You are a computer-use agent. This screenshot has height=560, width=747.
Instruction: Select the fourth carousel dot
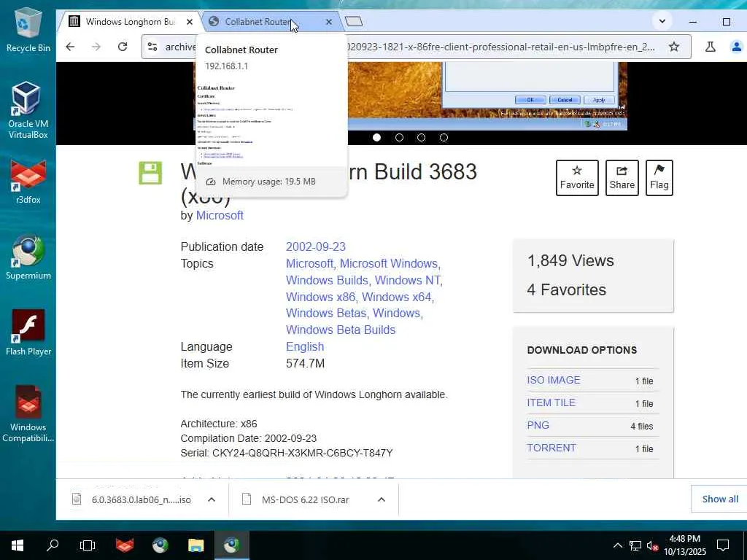pos(444,137)
